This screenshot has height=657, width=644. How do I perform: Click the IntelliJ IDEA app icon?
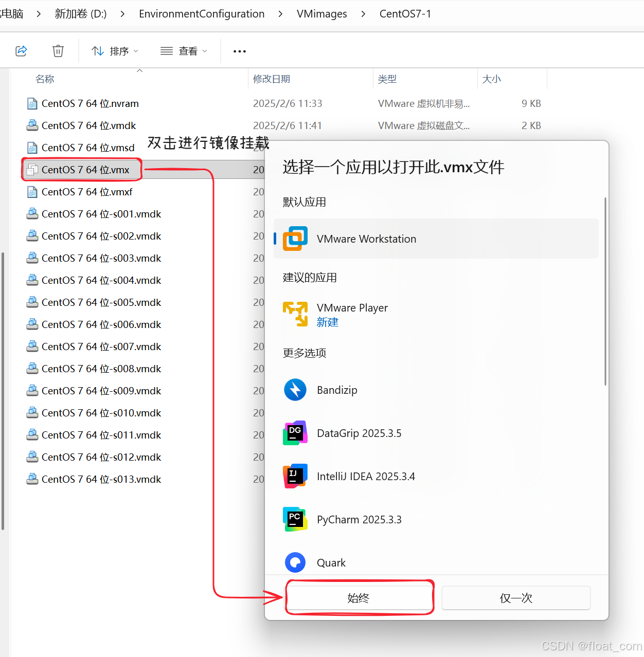click(295, 476)
